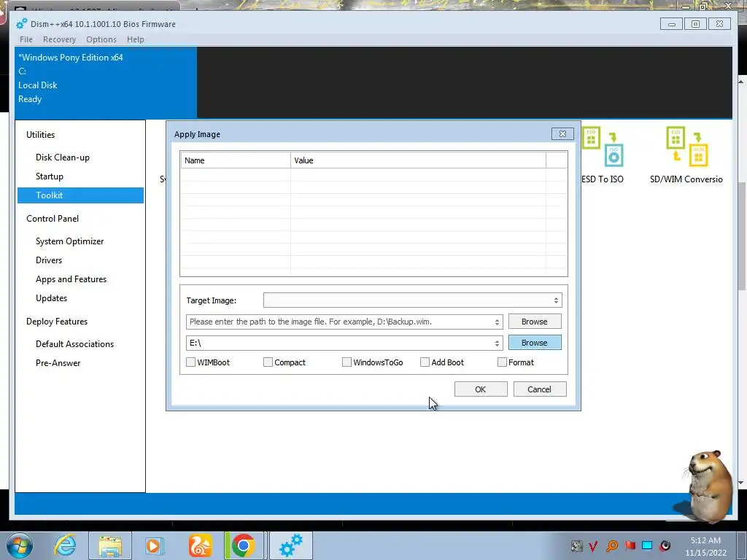The height and width of the screenshot is (560, 747).
Task: Click Browse next to image file path
Action: click(x=535, y=322)
